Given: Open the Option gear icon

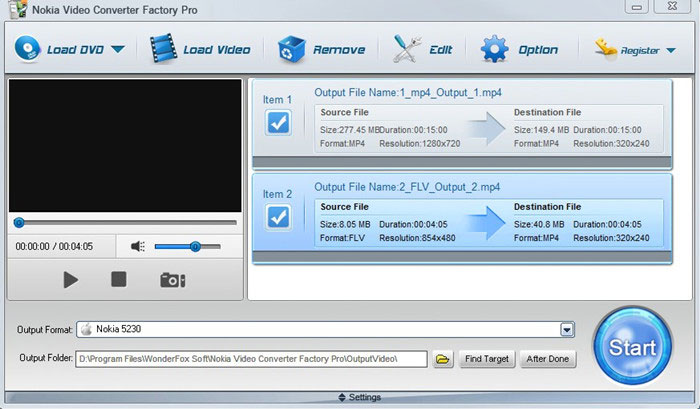Looking at the screenshot, I should [494, 49].
